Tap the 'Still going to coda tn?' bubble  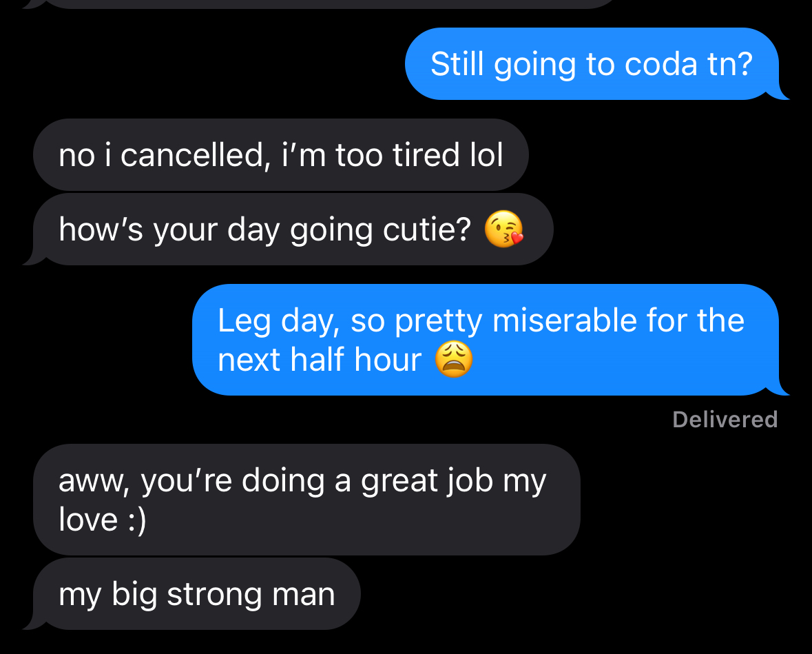[x=591, y=64]
